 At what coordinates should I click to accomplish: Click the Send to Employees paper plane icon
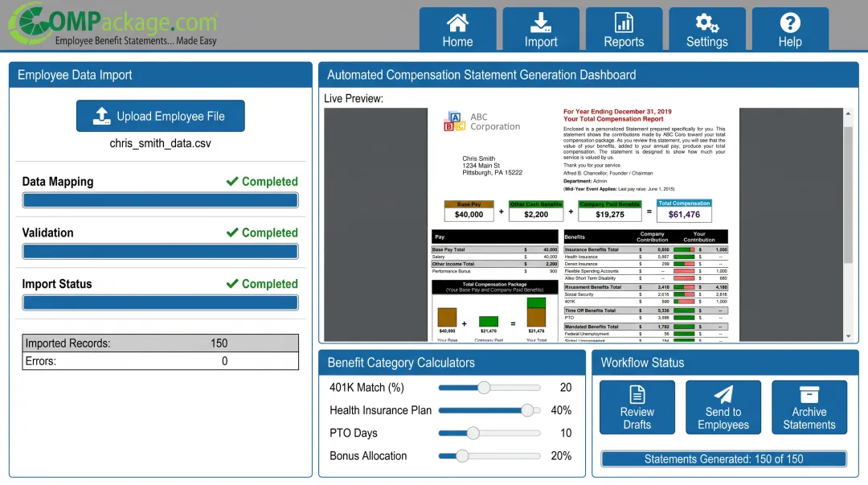[723, 394]
